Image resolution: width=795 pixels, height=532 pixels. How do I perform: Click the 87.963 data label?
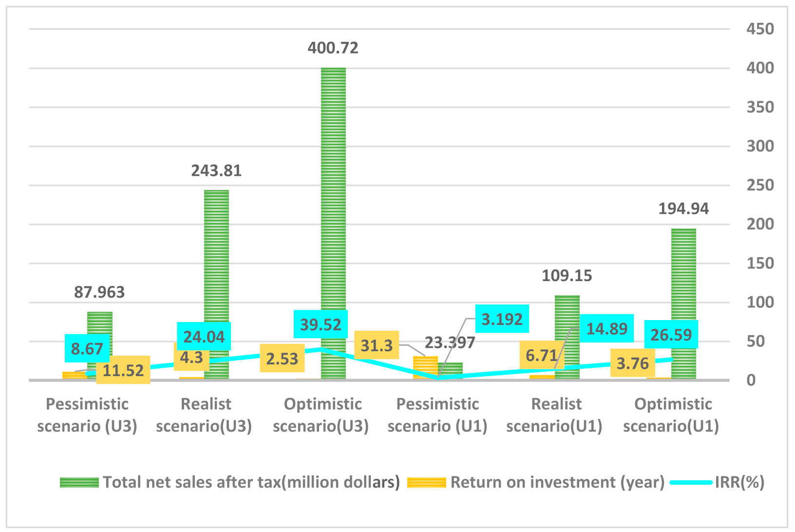pos(99,292)
